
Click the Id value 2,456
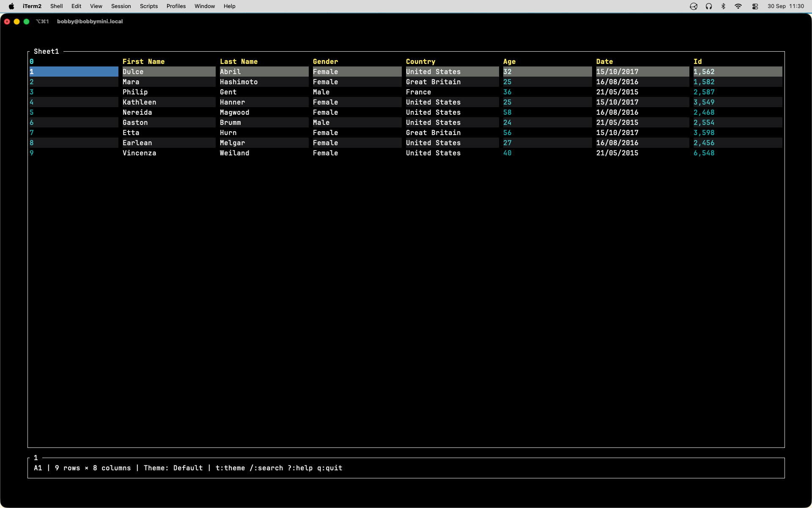point(704,143)
